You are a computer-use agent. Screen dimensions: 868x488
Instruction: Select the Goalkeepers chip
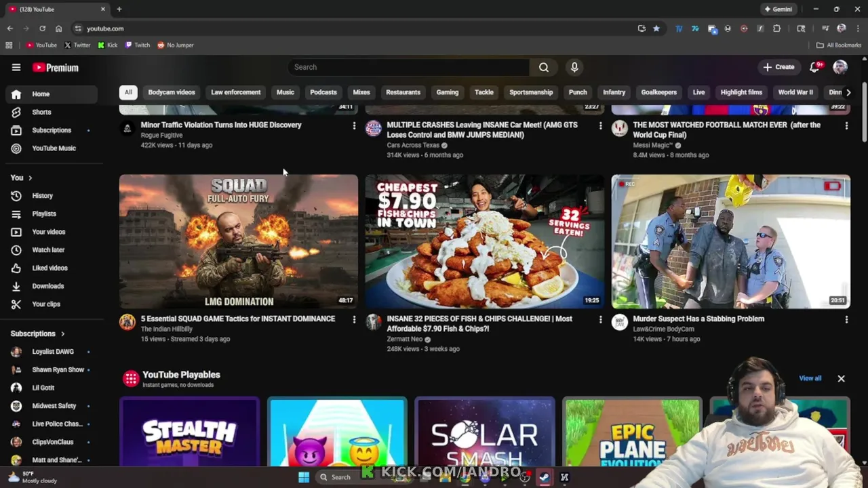[x=659, y=92]
